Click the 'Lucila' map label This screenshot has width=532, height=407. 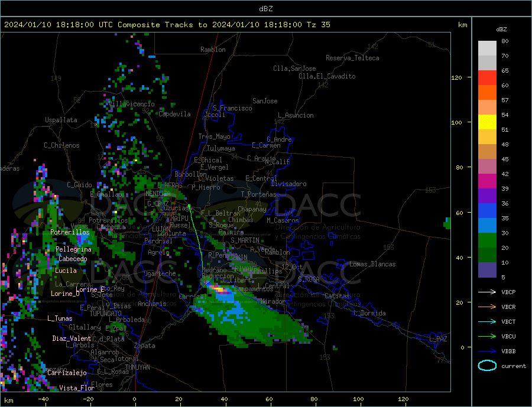pyautogui.click(x=66, y=271)
